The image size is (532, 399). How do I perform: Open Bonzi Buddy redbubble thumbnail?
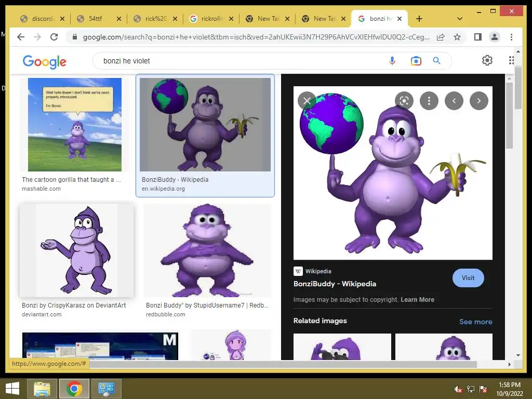tap(207, 250)
